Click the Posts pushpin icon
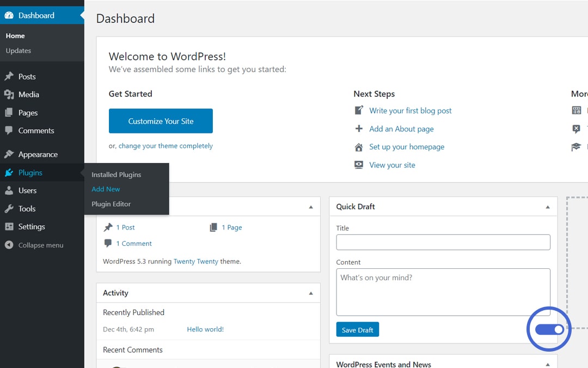 tap(9, 76)
